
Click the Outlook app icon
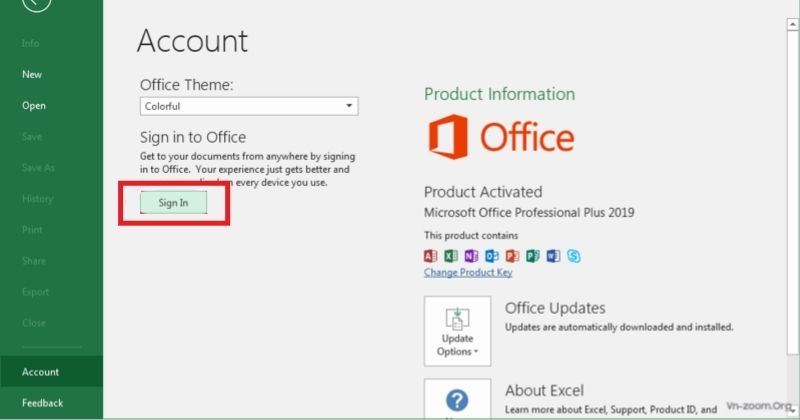pyautogui.click(x=492, y=256)
